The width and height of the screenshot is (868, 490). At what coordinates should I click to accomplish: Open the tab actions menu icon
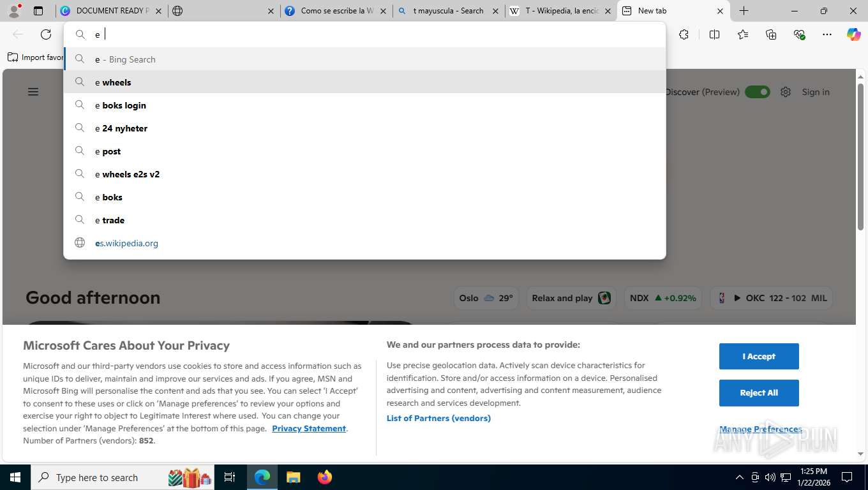point(38,11)
